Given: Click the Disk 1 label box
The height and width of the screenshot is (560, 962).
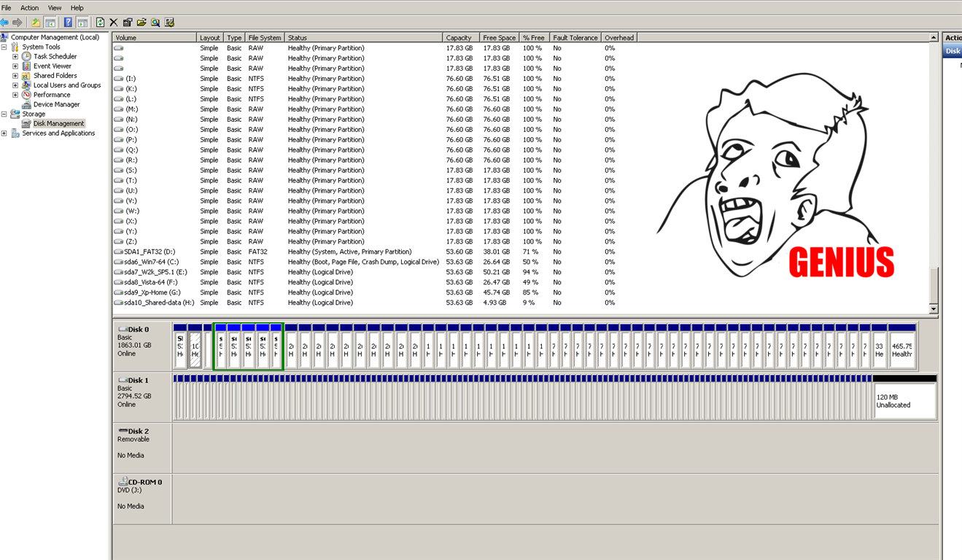Looking at the screenshot, I should (142, 396).
